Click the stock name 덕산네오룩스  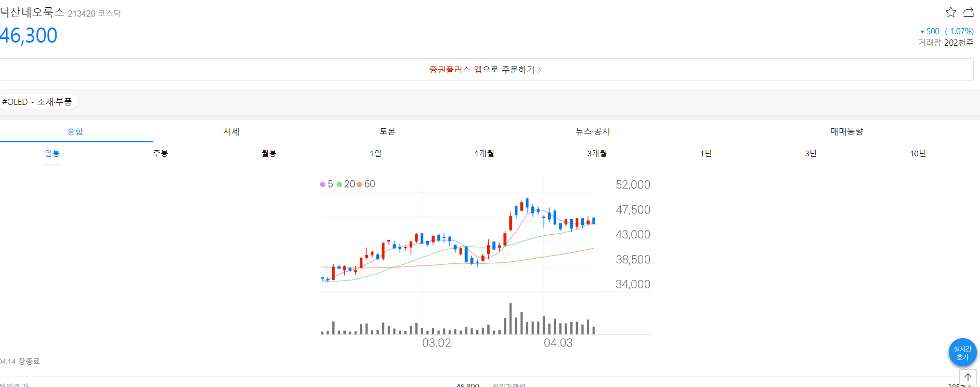(32, 12)
